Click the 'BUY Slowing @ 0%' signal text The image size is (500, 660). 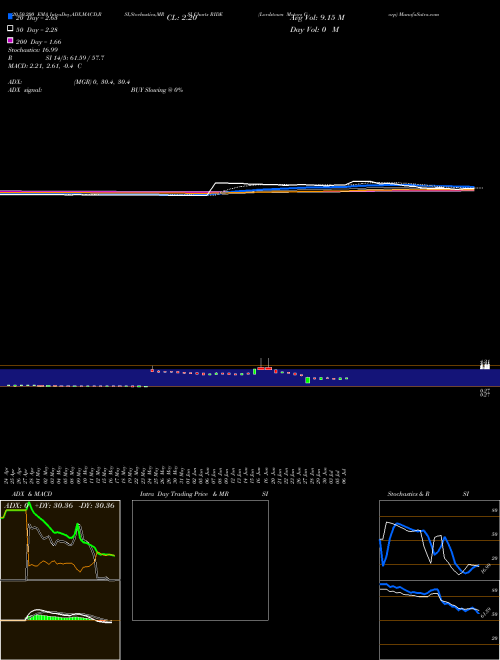pos(157,90)
